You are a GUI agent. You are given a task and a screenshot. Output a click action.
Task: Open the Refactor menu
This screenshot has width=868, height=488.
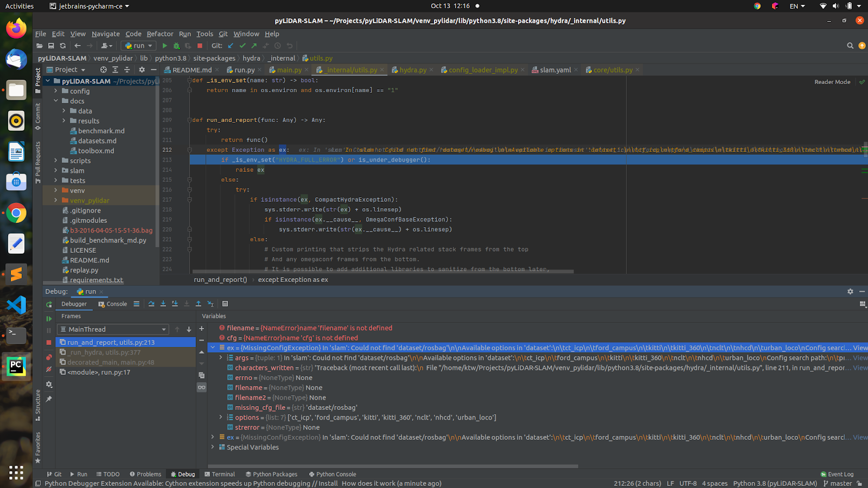tap(160, 34)
